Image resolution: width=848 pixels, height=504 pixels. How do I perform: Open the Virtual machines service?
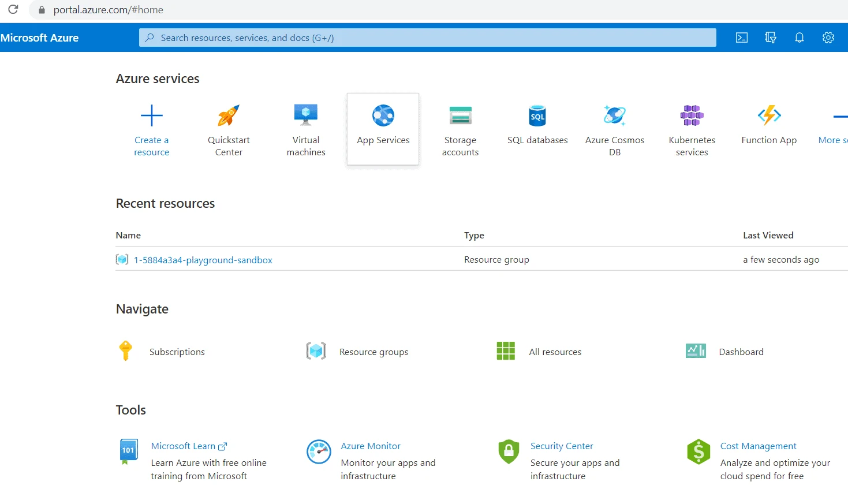tap(305, 129)
